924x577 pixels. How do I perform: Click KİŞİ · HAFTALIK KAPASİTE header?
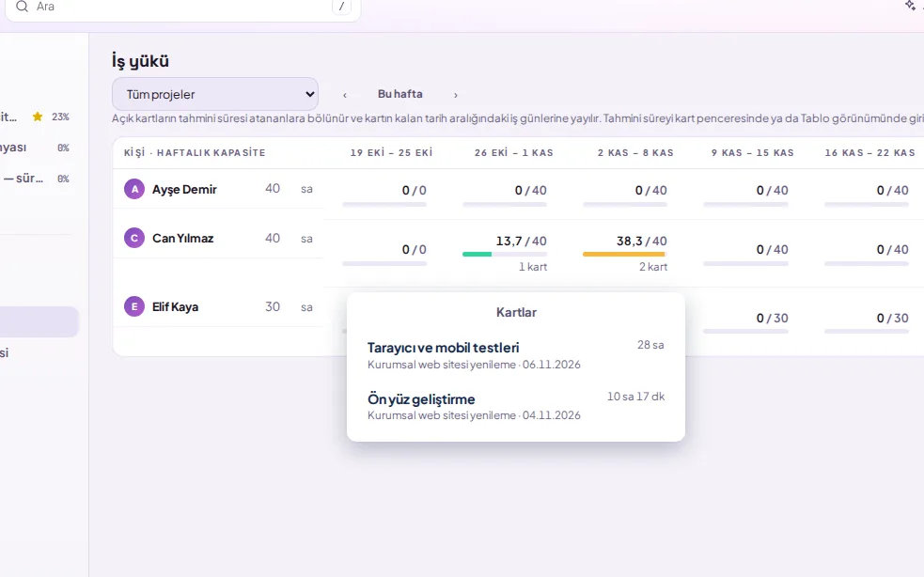click(x=195, y=152)
